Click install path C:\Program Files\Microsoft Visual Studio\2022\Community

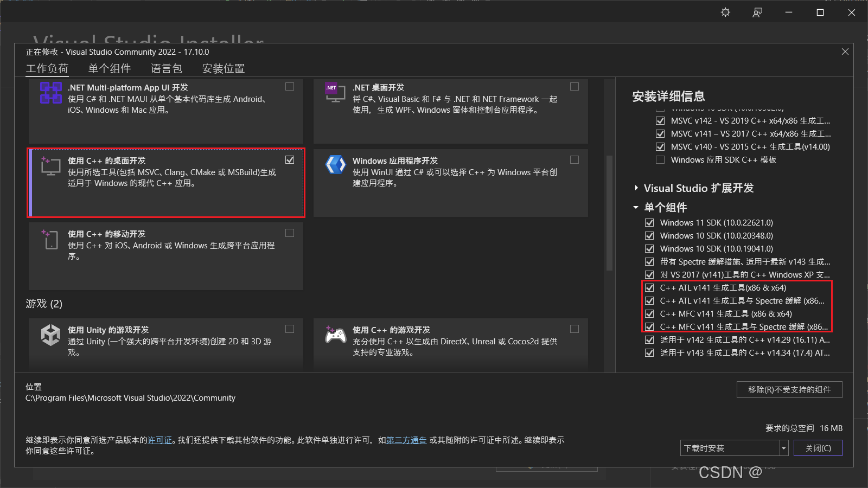[x=130, y=398]
